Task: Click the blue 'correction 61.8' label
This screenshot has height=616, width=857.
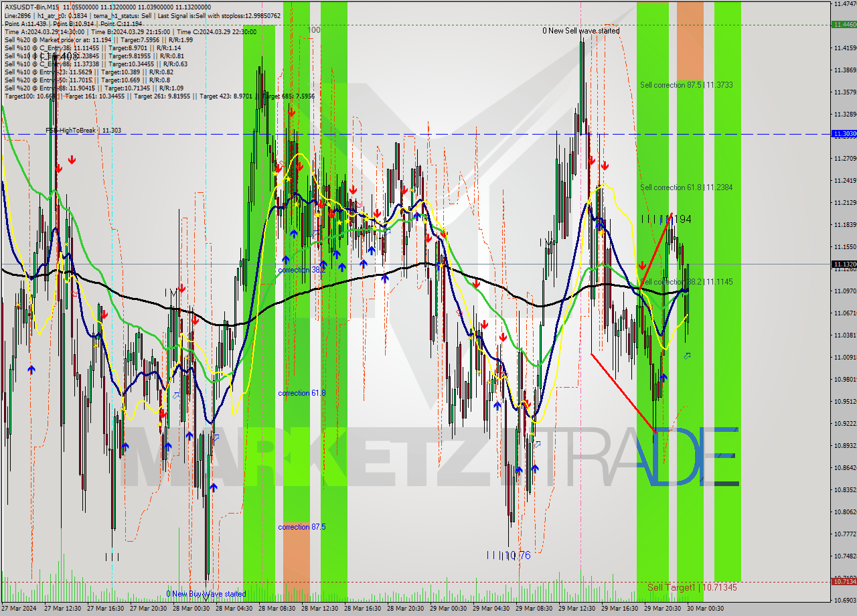Action: (x=301, y=393)
